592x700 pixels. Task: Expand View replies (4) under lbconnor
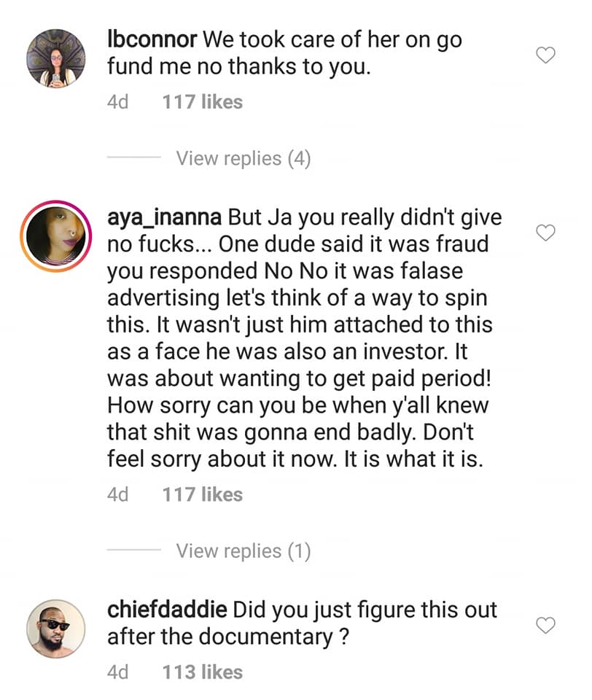[x=243, y=158]
